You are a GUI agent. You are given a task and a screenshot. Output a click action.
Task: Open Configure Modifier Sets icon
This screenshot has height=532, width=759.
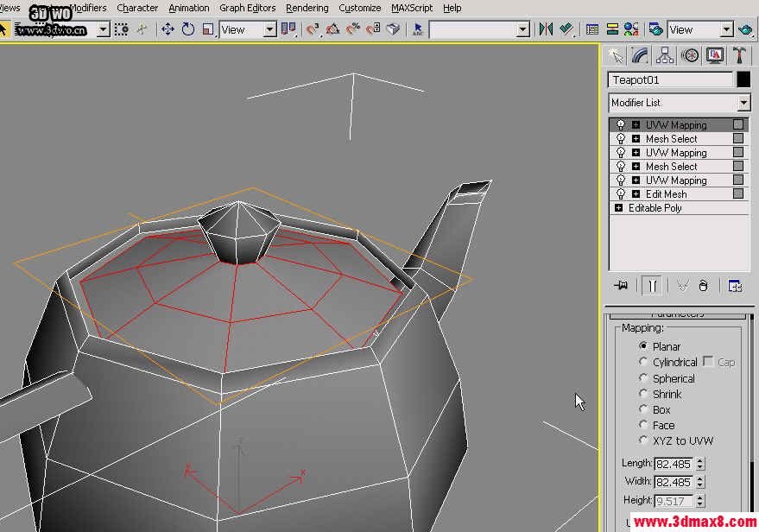pyautogui.click(x=735, y=286)
